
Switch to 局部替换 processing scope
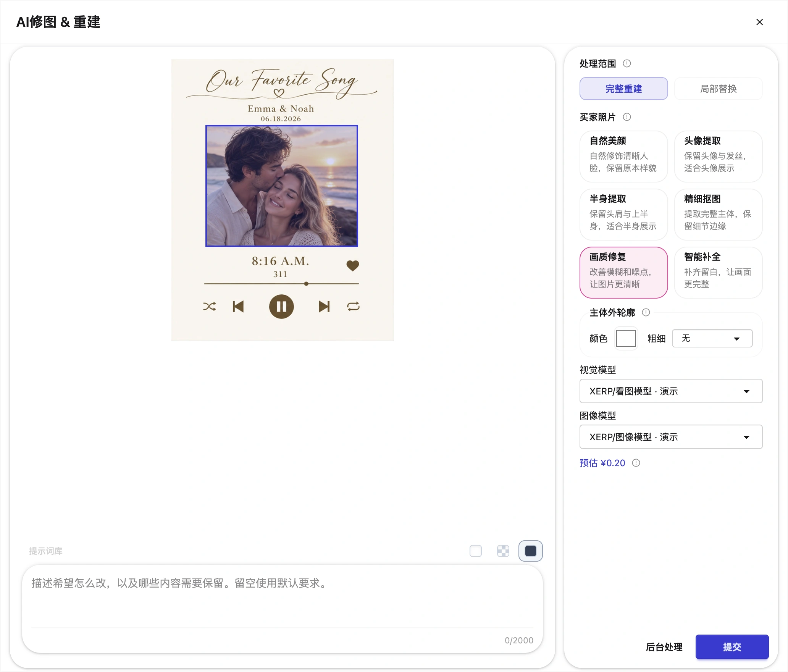pyautogui.click(x=719, y=89)
